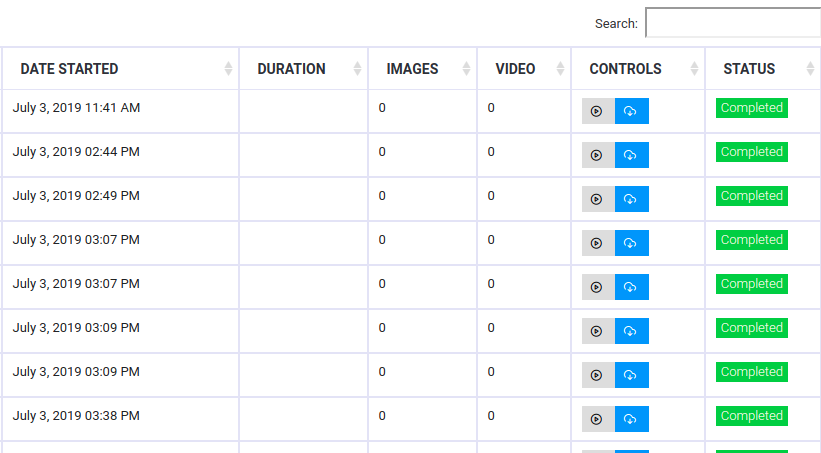The height and width of the screenshot is (453, 821).
Task: Sort table by Images column
Action: [x=423, y=69]
